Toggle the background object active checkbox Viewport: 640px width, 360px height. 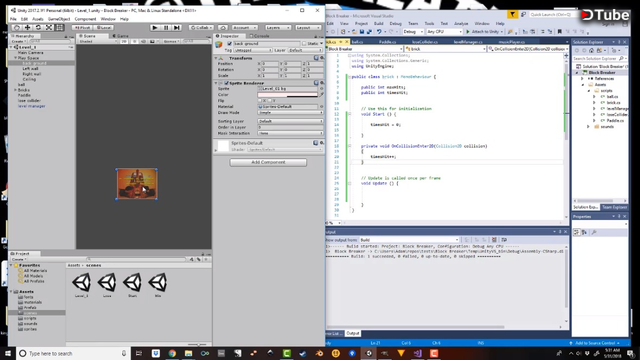click(229, 43)
